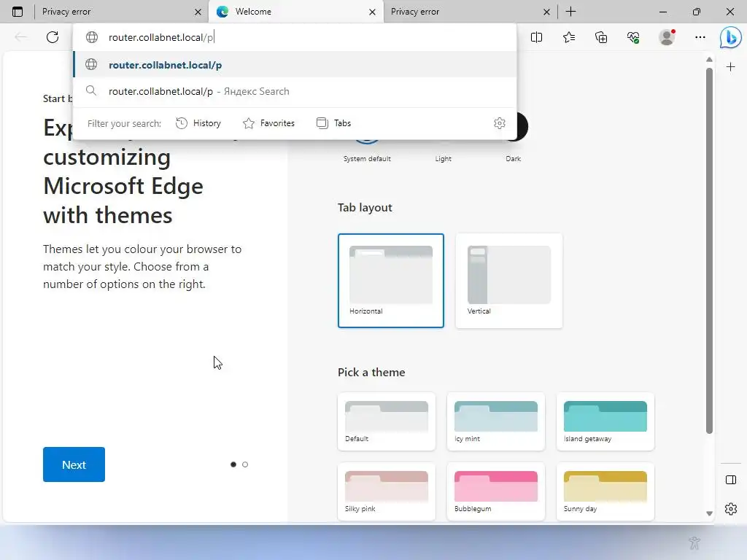Screen dimensions: 747x560
Task: Click the first page dot indicator
Action: pos(233,464)
